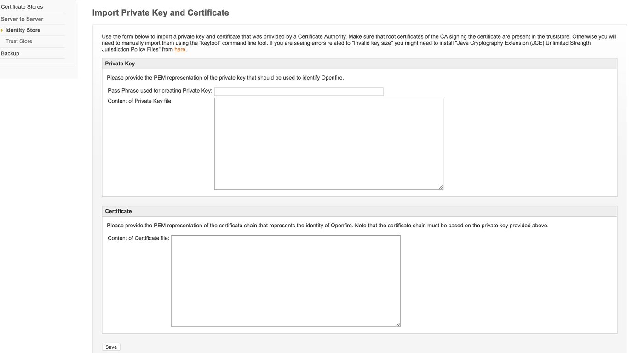Click the 'Pass Phrase used for creating Private Key' label

click(160, 91)
